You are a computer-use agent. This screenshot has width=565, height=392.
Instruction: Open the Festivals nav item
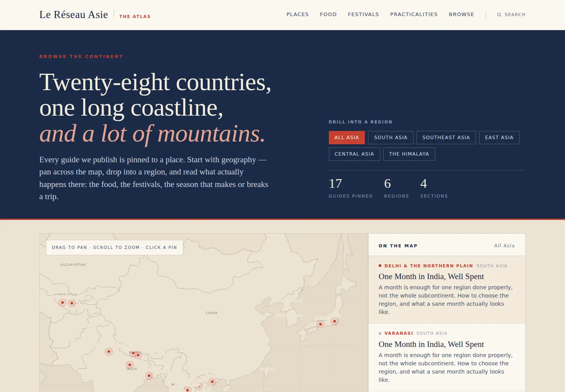(x=363, y=15)
